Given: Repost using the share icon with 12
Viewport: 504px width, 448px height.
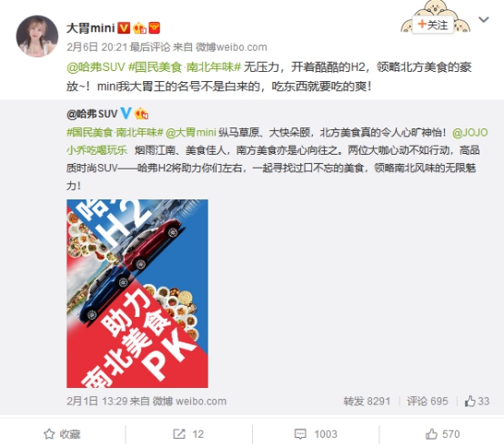Looking at the screenshot, I should 188,433.
